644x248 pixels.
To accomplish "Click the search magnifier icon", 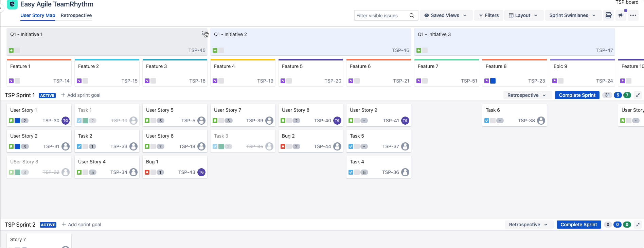I will click(412, 15).
